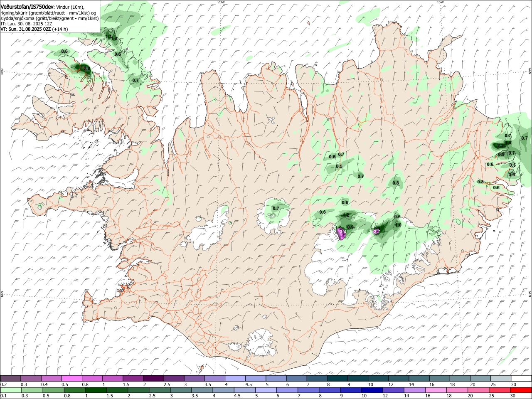Pick the darkest purple 2 swatch in top legend row
This screenshot has height=399, width=532.
tap(153, 379)
